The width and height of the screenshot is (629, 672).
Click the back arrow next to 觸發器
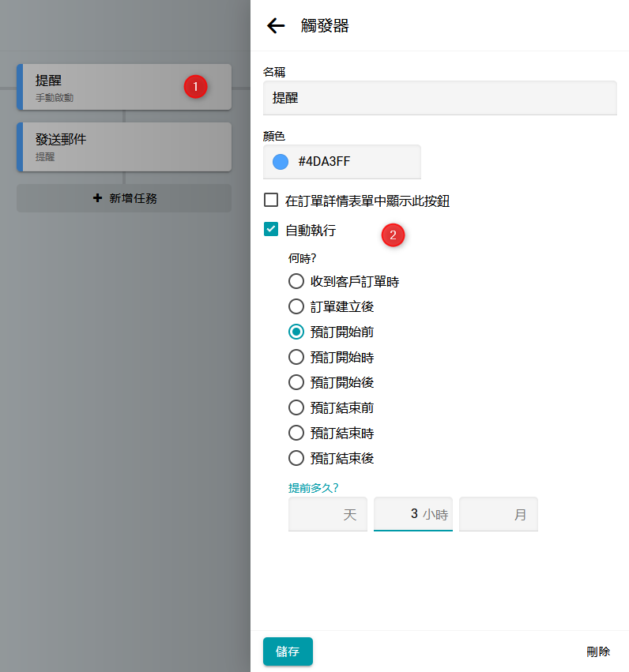276,26
